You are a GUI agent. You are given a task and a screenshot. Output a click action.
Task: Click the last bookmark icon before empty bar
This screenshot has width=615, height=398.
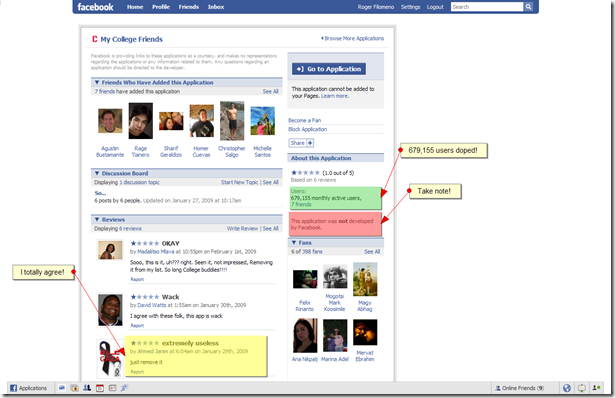click(124, 388)
